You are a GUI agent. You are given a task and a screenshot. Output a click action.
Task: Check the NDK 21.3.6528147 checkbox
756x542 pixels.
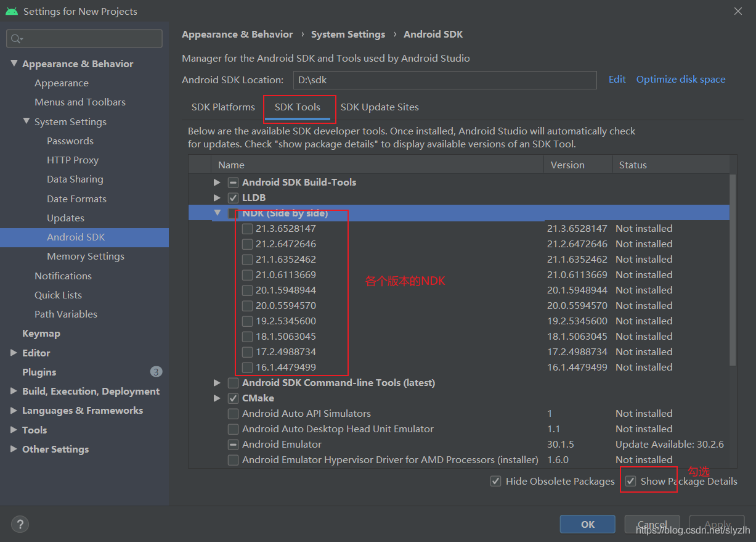click(247, 229)
